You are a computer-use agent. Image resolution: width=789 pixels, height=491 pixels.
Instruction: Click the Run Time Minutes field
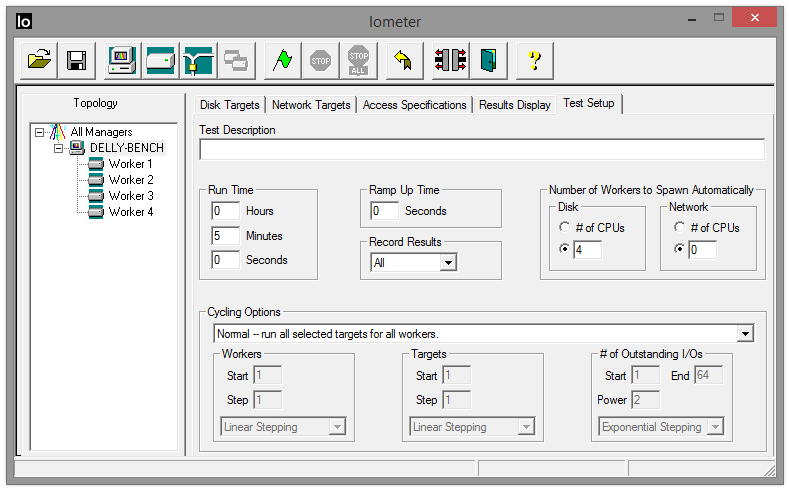(225, 235)
